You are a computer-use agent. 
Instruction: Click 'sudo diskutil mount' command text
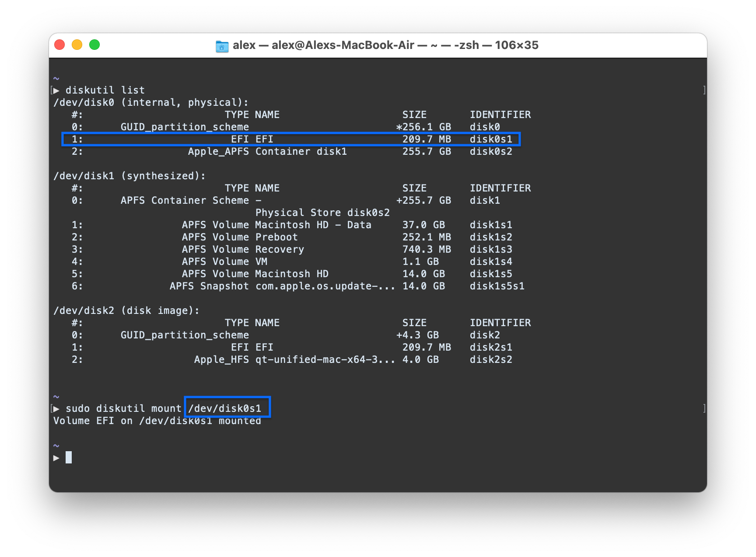coord(123,408)
